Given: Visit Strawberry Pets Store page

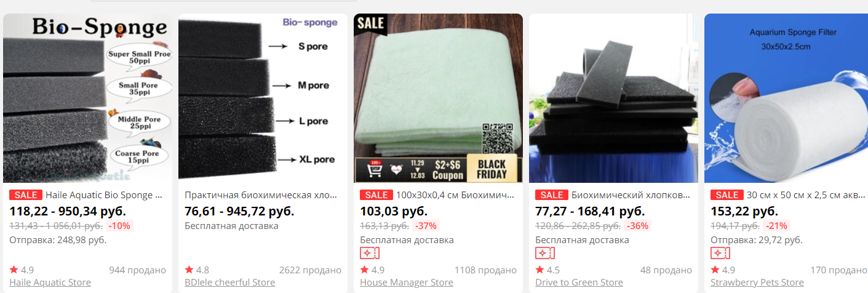Looking at the screenshot, I should click(x=757, y=283).
